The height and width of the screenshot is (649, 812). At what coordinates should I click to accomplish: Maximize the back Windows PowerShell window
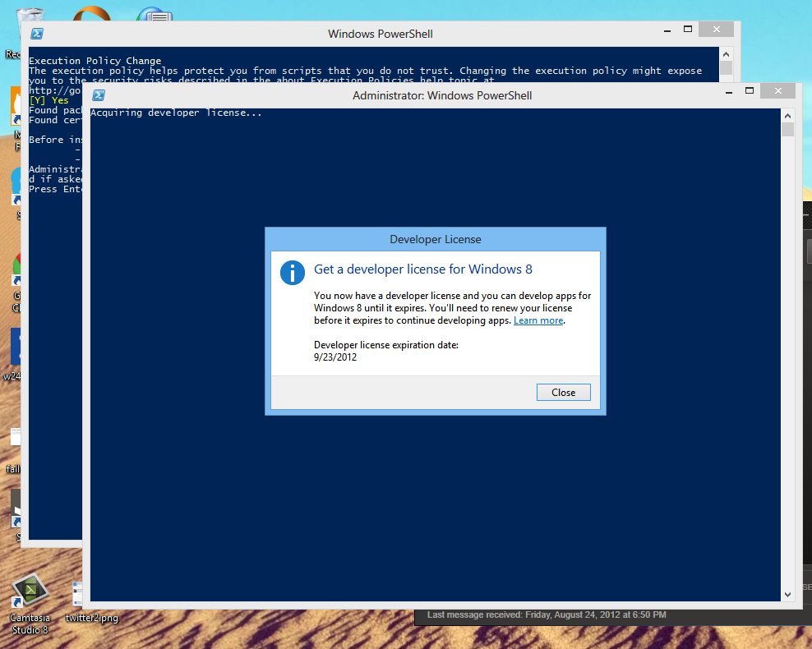pyautogui.click(x=688, y=30)
